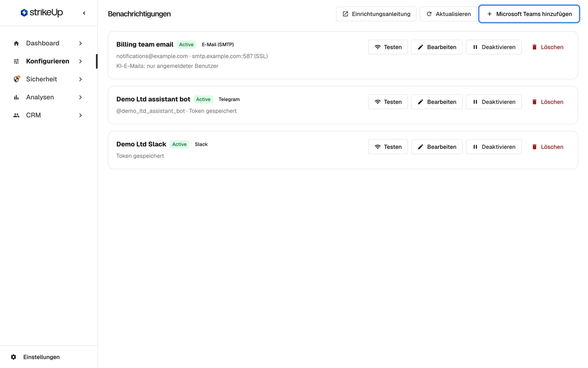Test the Demo Ltd assistant bot
The width and height of the screenshot is (588, 368).
[388, 102]
